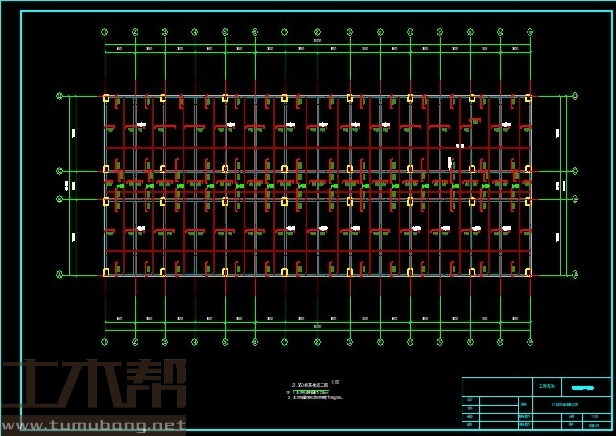Select the yellow column at top-left corner
This screenshot has width=616, height=436.
click(x=106, y=98)
